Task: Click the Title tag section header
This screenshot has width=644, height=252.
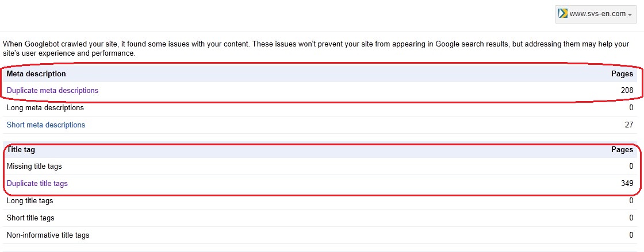Action: 21,150
